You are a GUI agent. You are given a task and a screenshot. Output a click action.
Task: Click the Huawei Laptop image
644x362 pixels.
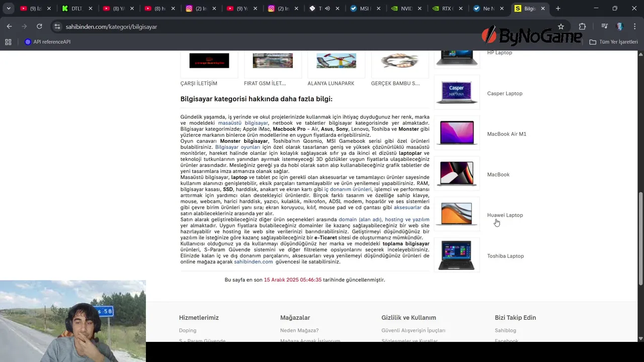tap(457, 214)
